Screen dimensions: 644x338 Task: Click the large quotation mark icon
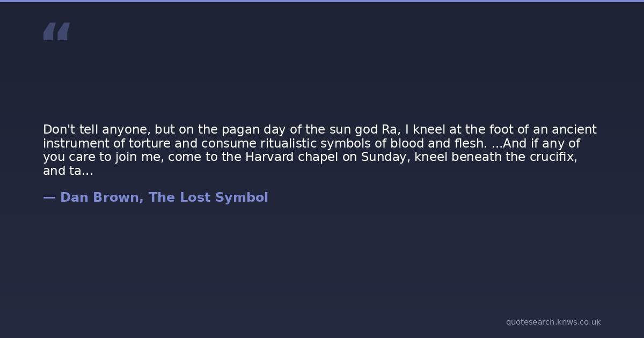tap(56, 32)
